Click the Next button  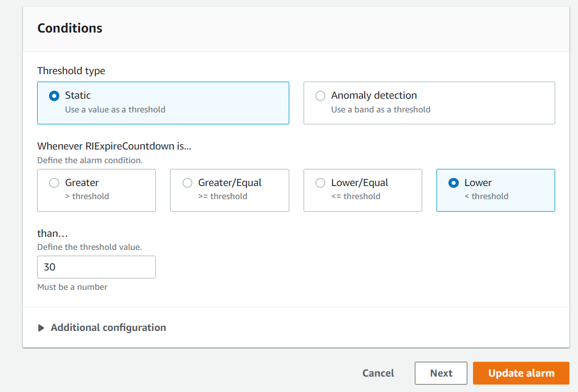(x=440, y=373)
